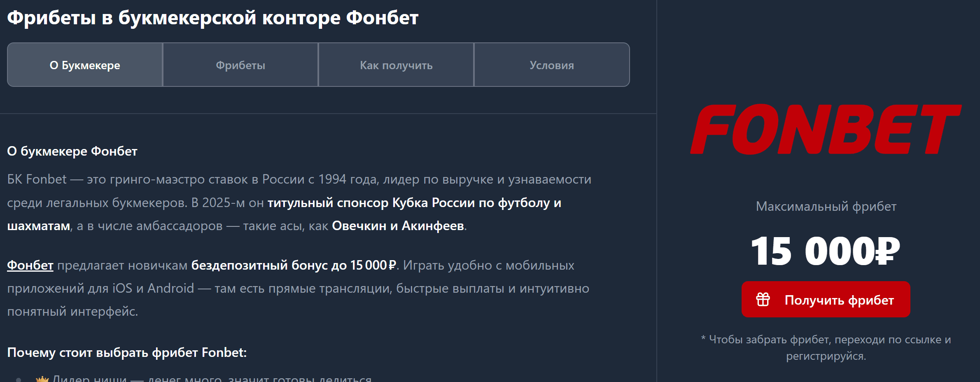Switch to the «О Букмекере» tab
The width and height of the screenshot is (980, 382).
coord(85,65)
